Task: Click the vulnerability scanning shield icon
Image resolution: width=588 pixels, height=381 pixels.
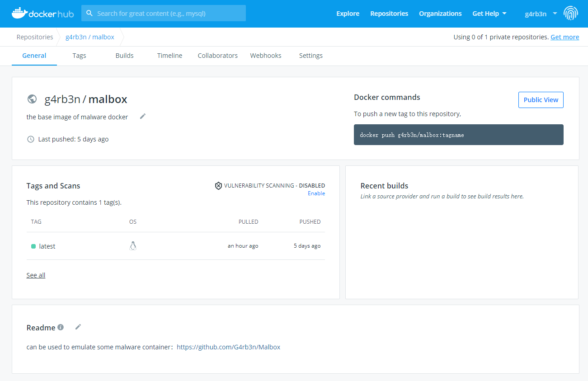Action: (218, 186)
